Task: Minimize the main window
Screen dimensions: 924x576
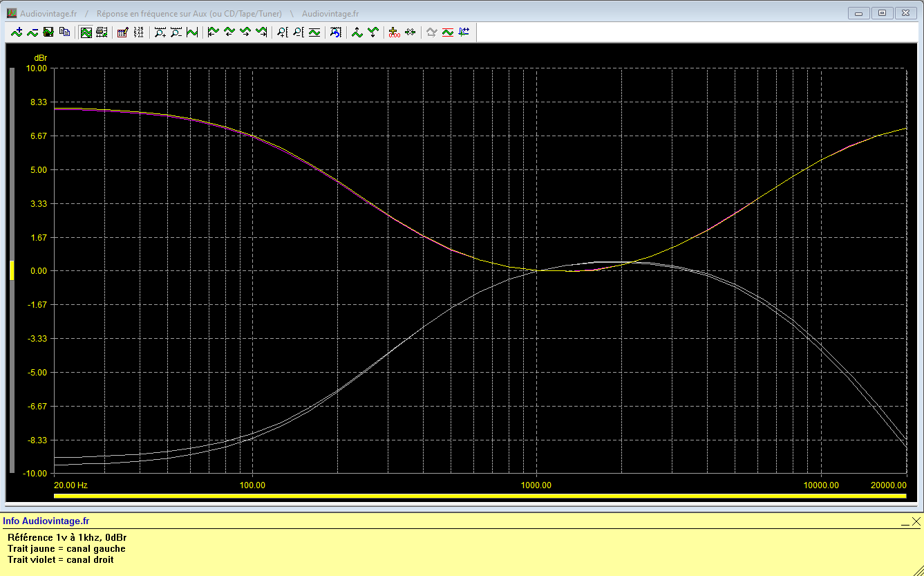Action: [x=859, y=12]
